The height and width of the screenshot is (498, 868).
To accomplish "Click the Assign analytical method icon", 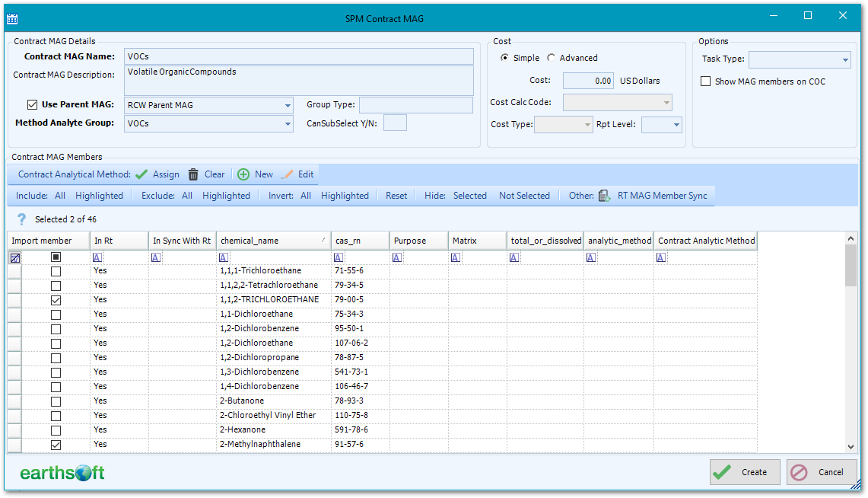I will 141,174.
